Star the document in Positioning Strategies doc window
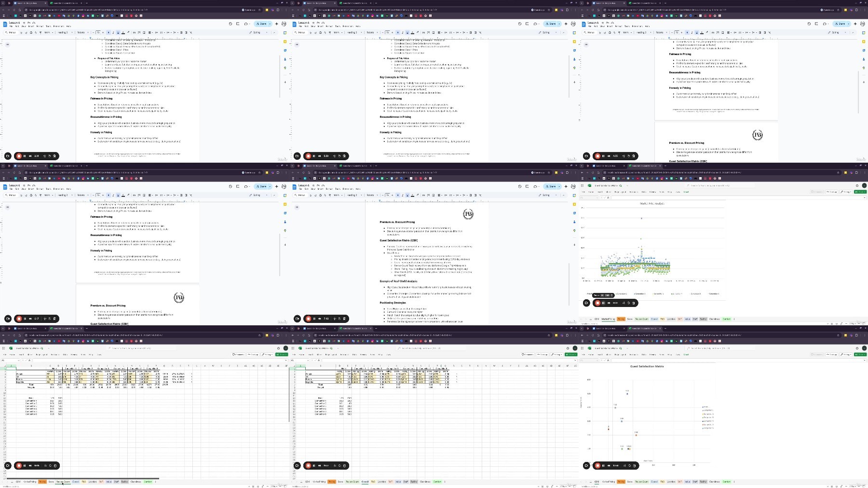This screenshot has height=488, width=868. [313, 185]
